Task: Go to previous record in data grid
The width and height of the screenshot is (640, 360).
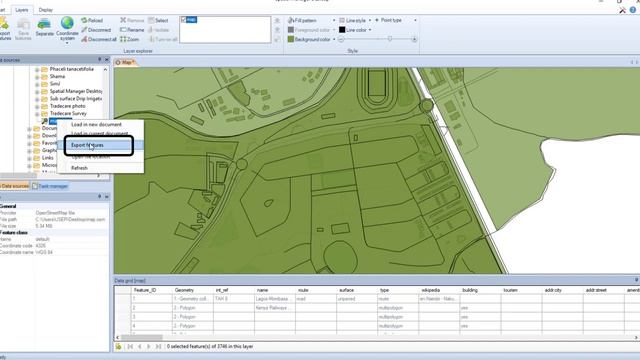Action: tap(140, 347)
